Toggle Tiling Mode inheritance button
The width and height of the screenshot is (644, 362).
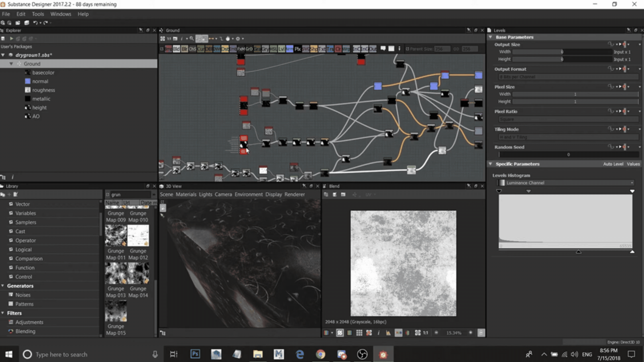(x=624, y=129)
